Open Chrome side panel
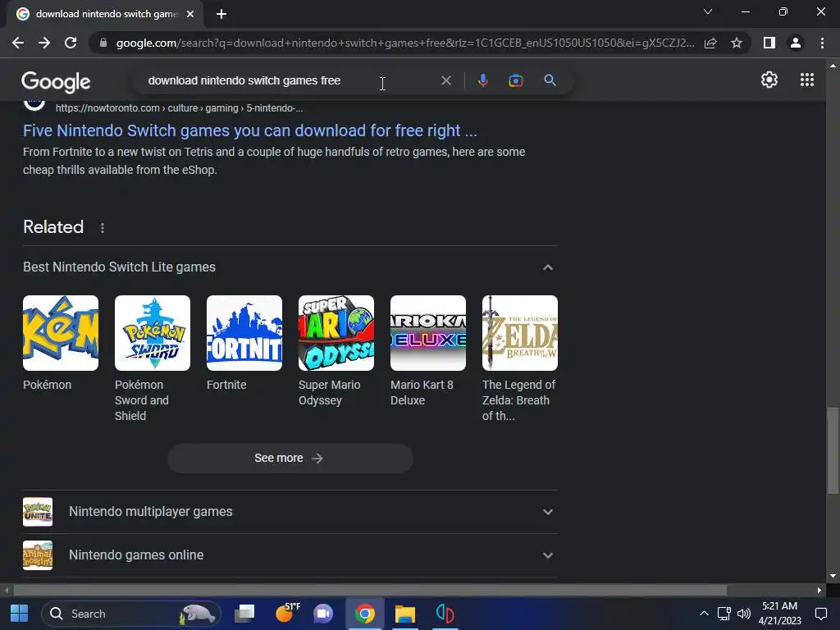Image resolution: width=840 pixels, height=630 pixels. 769,43
